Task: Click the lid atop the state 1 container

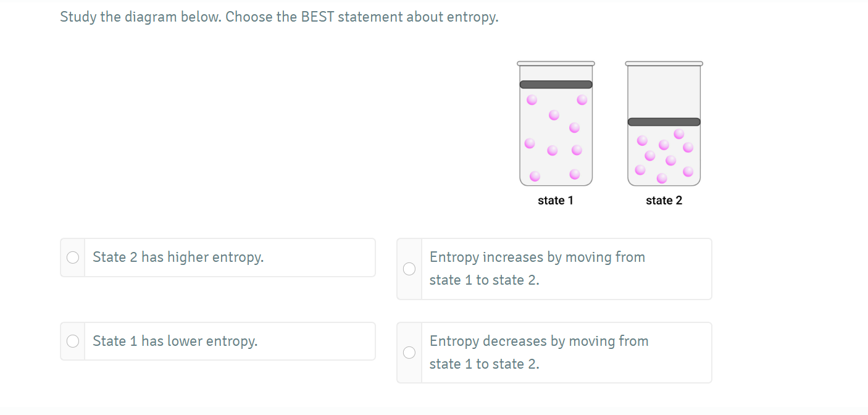Action: (556, 63)
